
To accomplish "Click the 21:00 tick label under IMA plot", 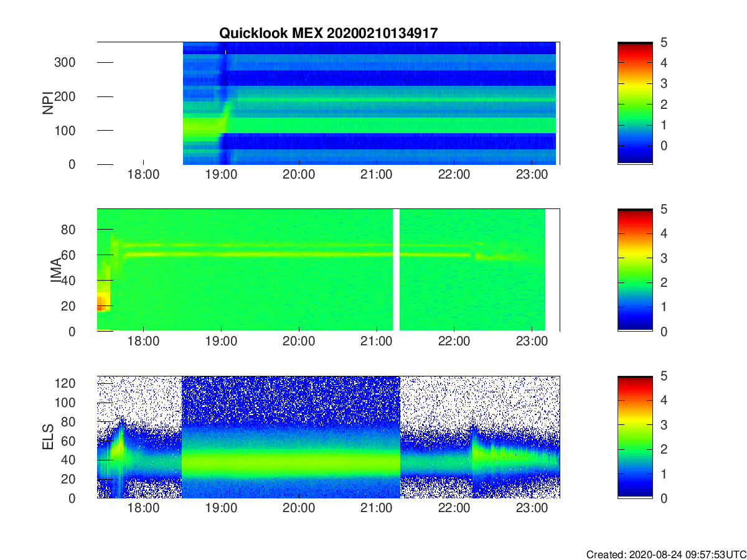I will click(x=377, y=343).
